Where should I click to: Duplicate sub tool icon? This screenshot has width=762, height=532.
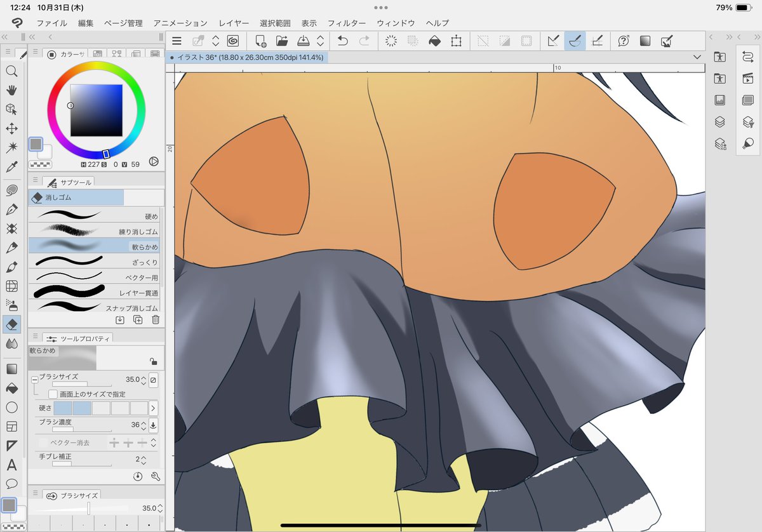point(138,319)
